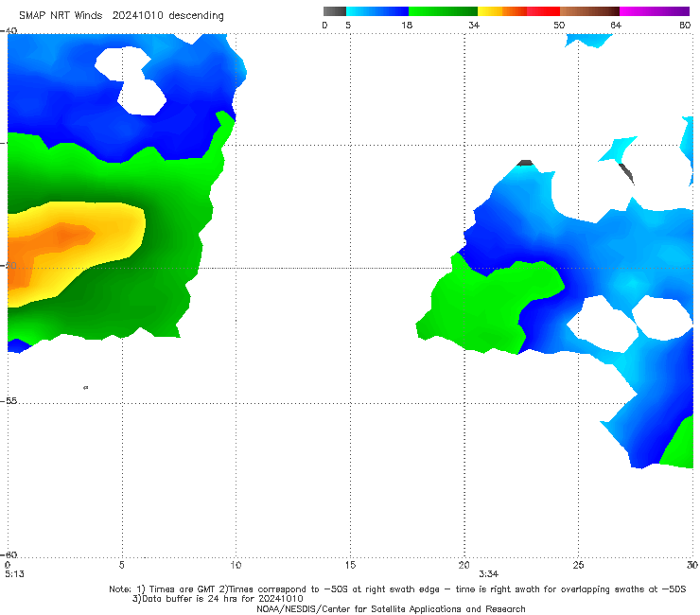Click the green segment of the color bar
The height and width of the screenshot is (615, 700).
pos(443,11)
